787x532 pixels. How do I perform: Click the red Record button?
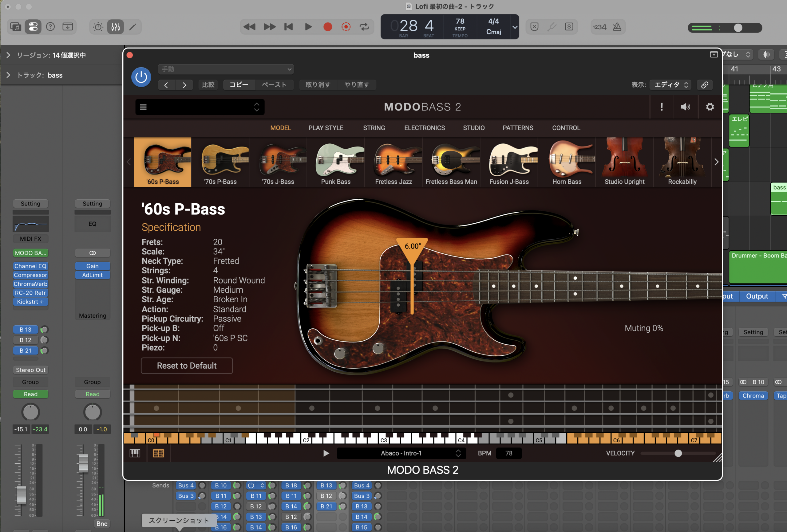pos(327,27)
